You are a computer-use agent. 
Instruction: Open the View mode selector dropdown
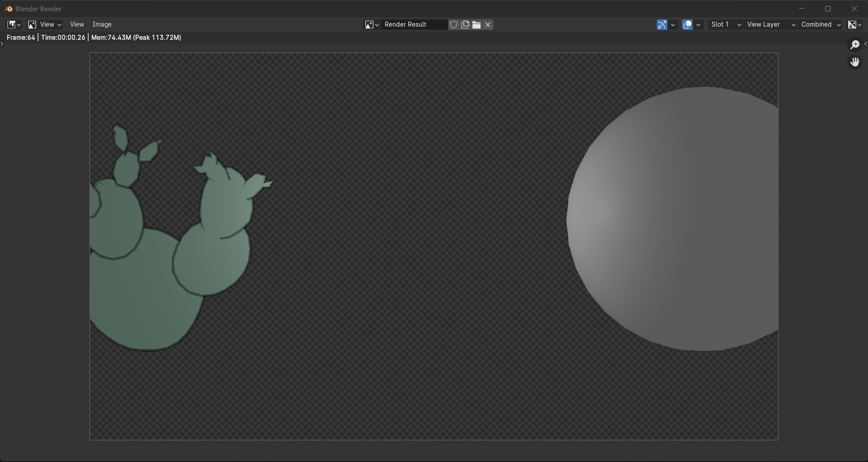point(44,24)
